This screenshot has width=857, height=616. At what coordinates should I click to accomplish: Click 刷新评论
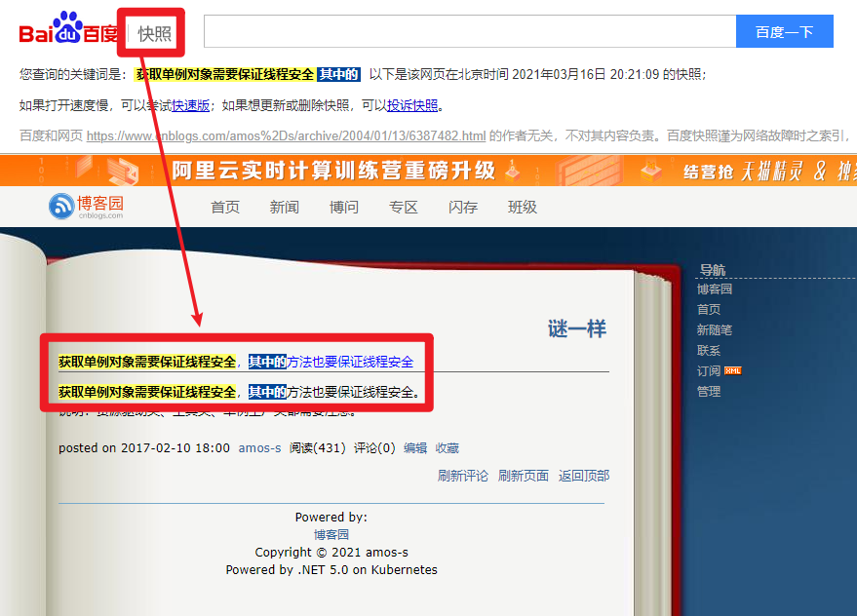point(463,476)
